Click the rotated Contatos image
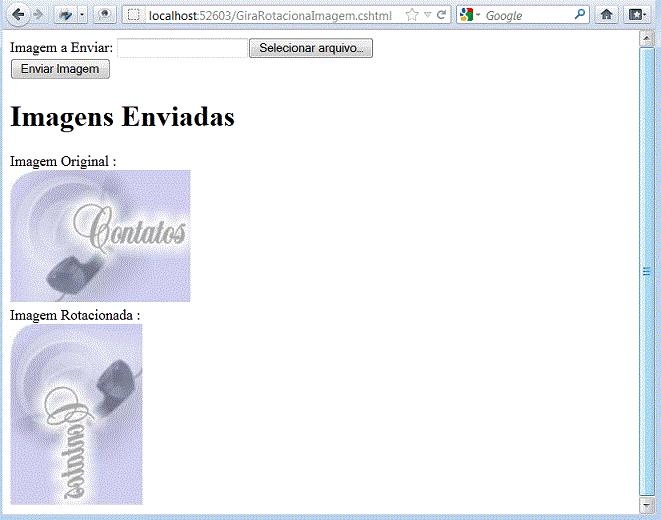The image size is (661, 520). coord(76,414)
